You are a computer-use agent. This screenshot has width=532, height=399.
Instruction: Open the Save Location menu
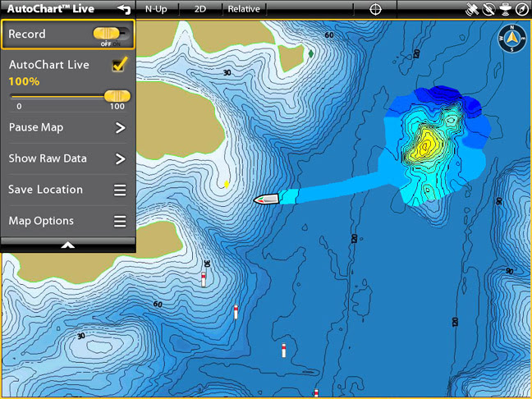tap(68, 190)
